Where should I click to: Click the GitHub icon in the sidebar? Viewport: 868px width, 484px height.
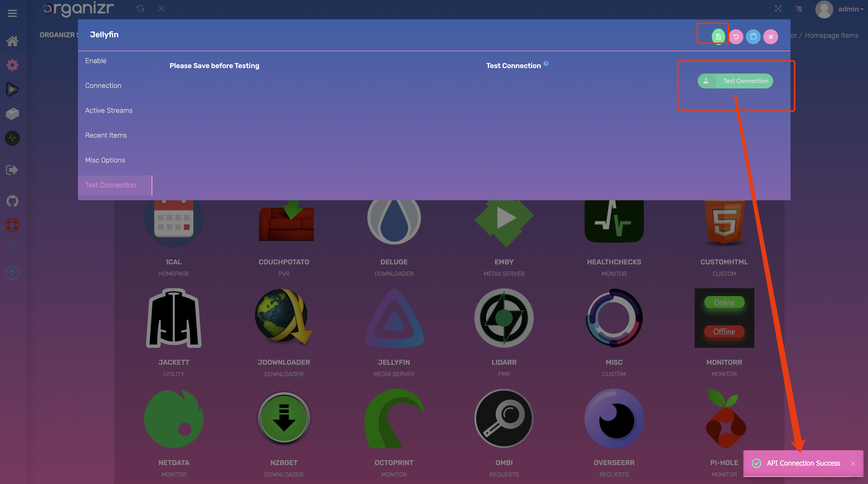[x=12, y=201]
